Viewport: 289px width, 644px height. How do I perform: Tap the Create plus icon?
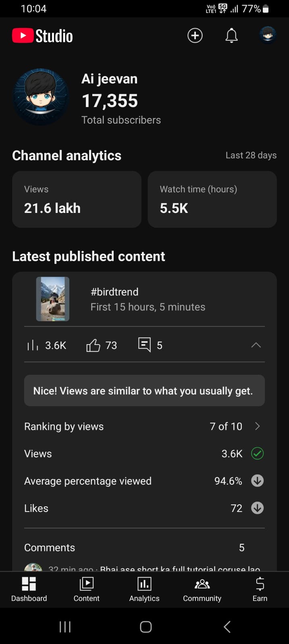tap(195, 35)
